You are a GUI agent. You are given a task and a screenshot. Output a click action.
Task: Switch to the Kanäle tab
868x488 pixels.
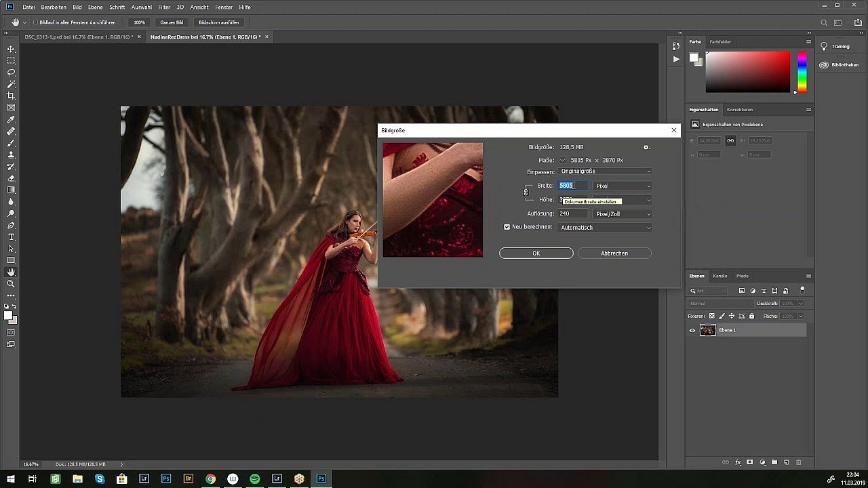(x=719, y=276)
